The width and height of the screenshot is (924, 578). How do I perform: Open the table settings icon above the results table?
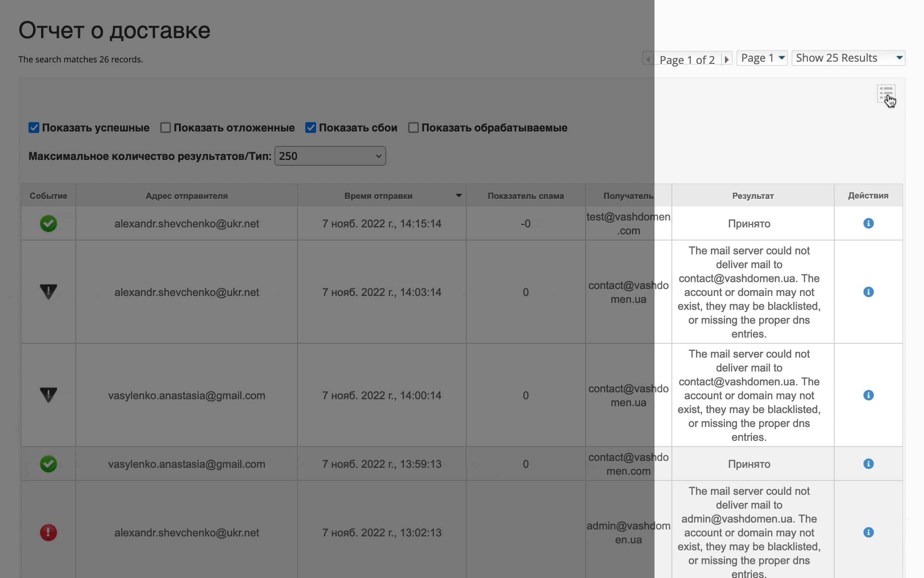pos(886,94)
